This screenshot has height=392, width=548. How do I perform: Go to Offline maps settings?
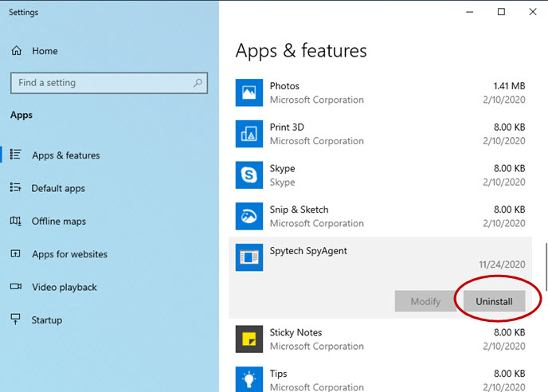pyautogui.click(x=59, y=221)
